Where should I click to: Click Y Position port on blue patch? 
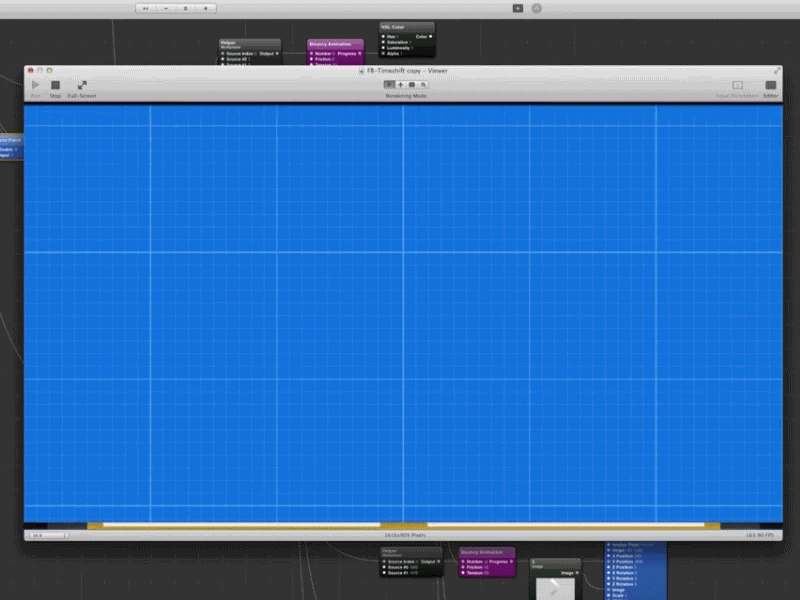[x=609, y=562]
